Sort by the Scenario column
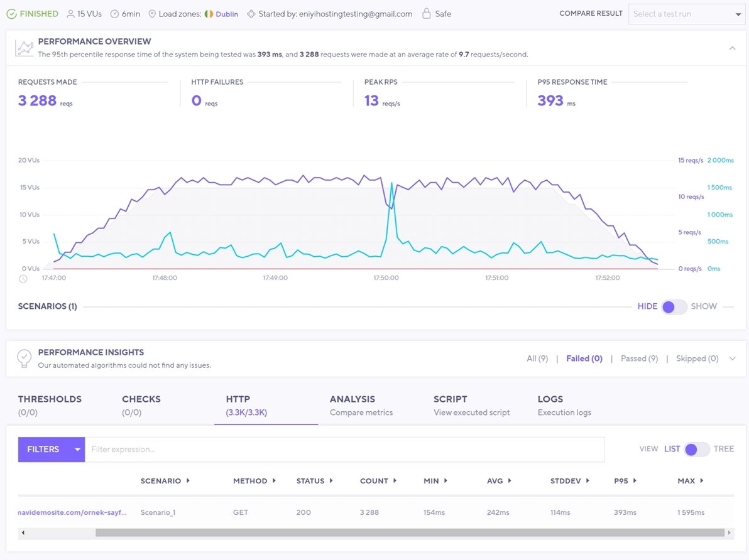 click(x=165, y=481)
